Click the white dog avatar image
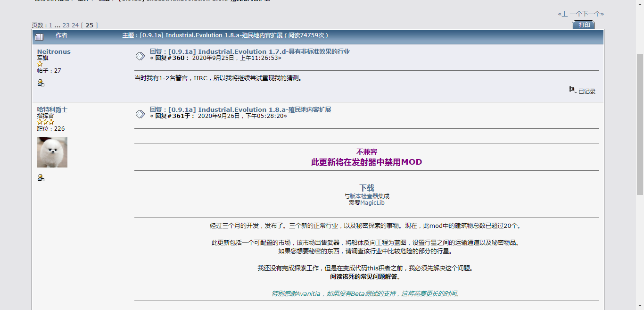Image resolution: width=644 pixels, height=310 pixels. tap(52, 152)
